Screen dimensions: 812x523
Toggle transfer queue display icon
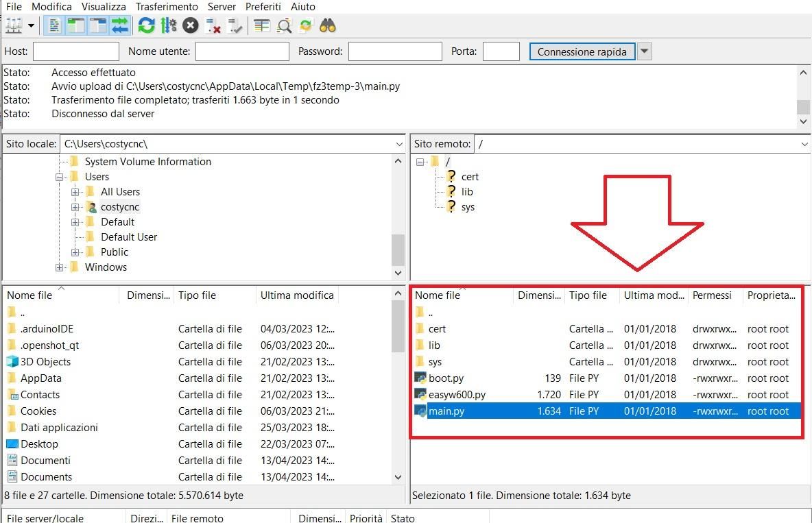pyautogui.click(x=119, y=25)
